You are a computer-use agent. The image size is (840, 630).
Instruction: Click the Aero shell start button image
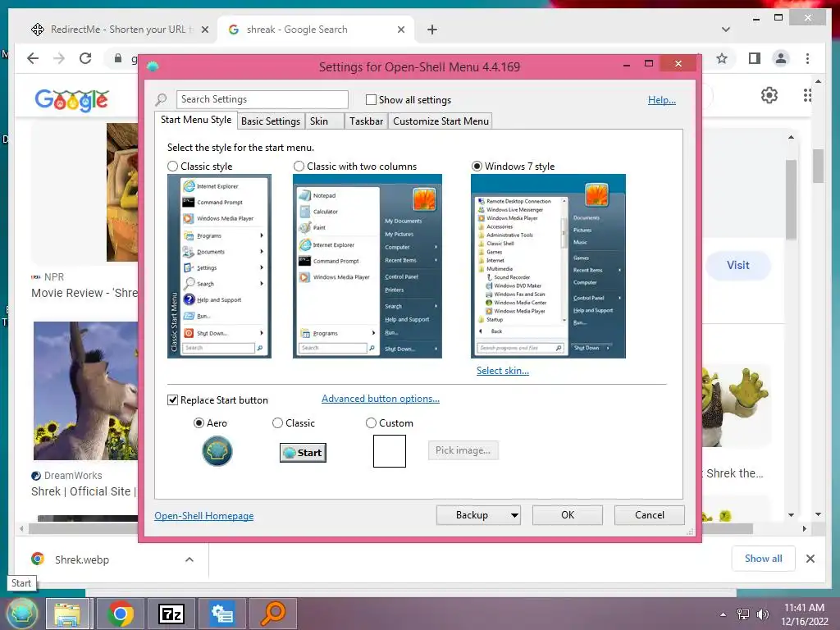217,451
